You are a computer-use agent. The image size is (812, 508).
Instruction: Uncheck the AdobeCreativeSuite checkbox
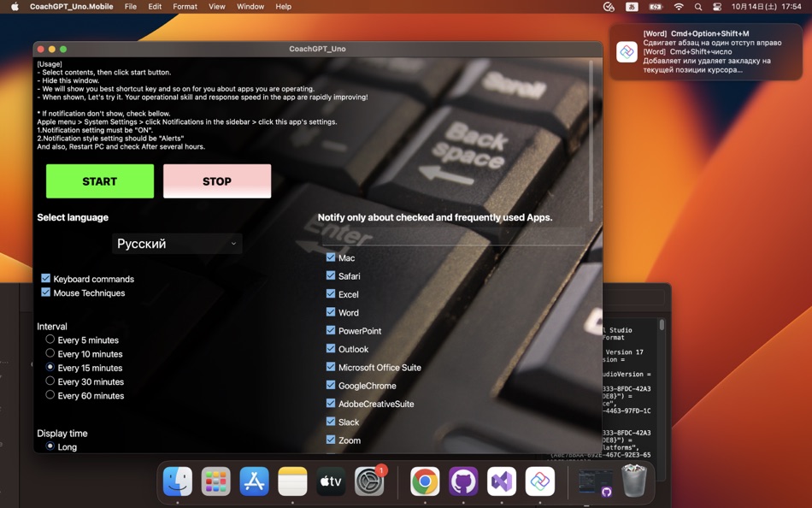click(x=331, y=403)
